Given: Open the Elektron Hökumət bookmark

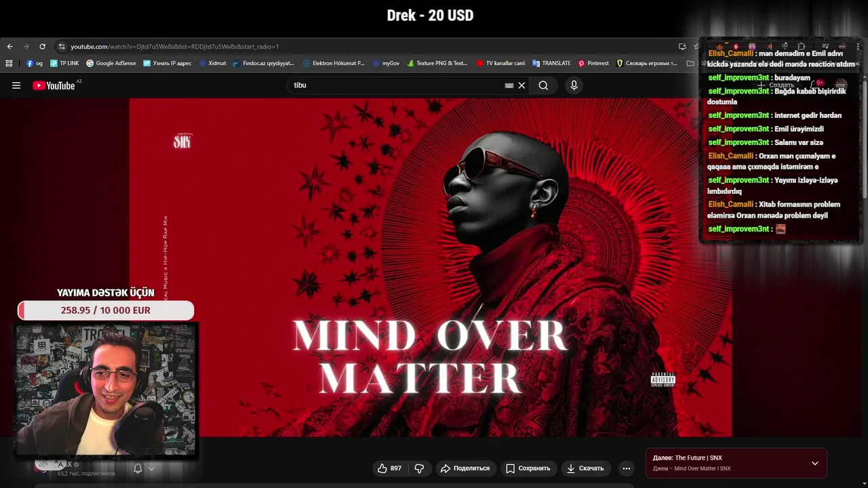Looking at the screenshot, I should 334,63.
